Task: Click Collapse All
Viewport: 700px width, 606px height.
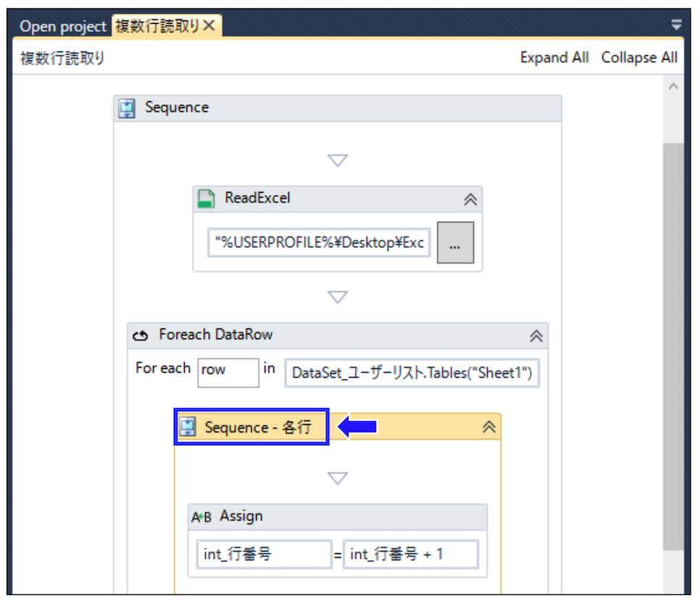Action: point(639,57)
